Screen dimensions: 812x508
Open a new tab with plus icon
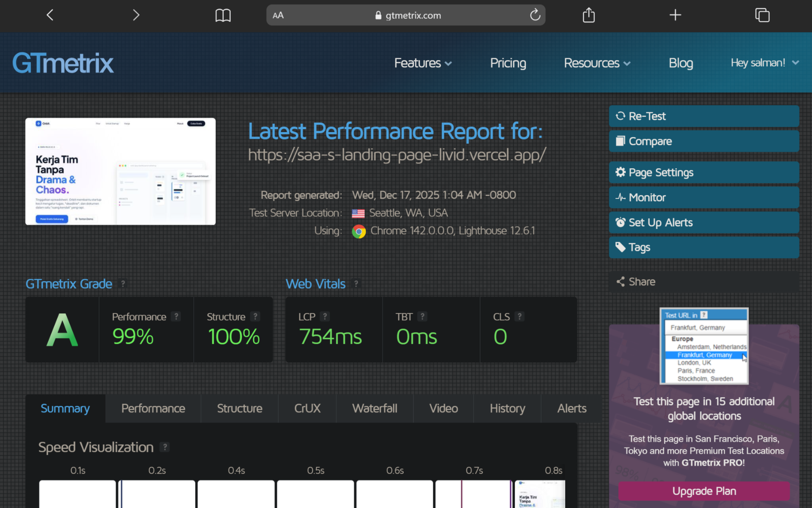[x=675, y=15]
